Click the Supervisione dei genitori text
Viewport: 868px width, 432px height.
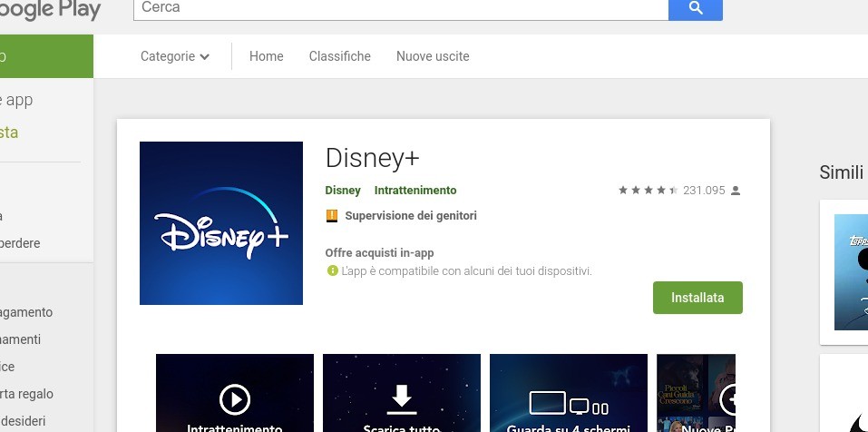[x=411, y=216]
